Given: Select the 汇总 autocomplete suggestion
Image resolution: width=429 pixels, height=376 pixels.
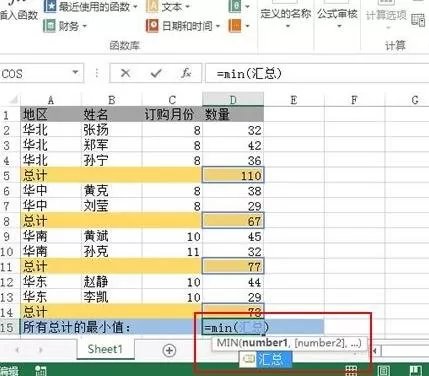Looking at the screenshot, I should pyautogui.click(x=266, y=359).
